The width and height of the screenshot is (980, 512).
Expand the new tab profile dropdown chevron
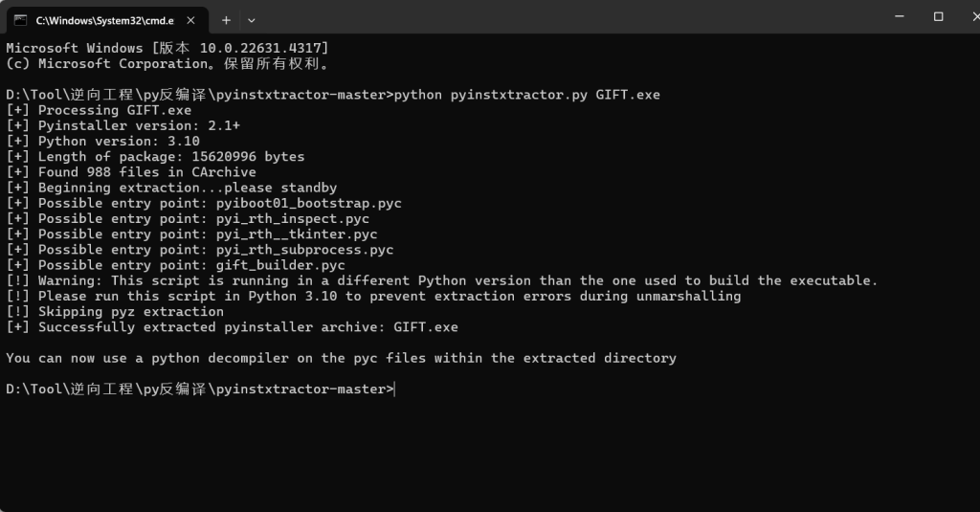[252, 19]
